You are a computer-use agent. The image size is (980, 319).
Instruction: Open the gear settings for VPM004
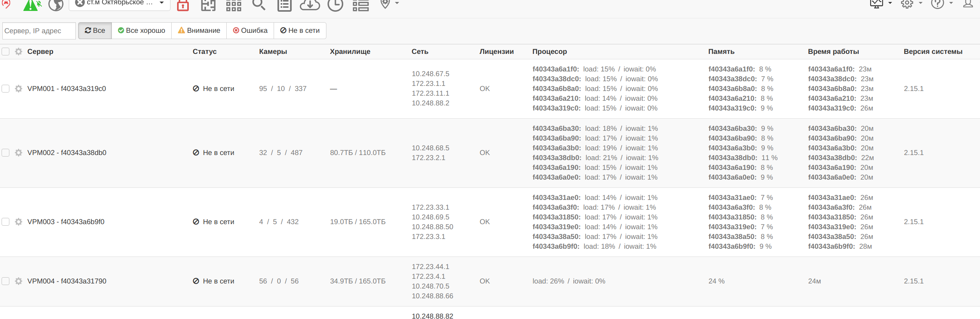18,281
